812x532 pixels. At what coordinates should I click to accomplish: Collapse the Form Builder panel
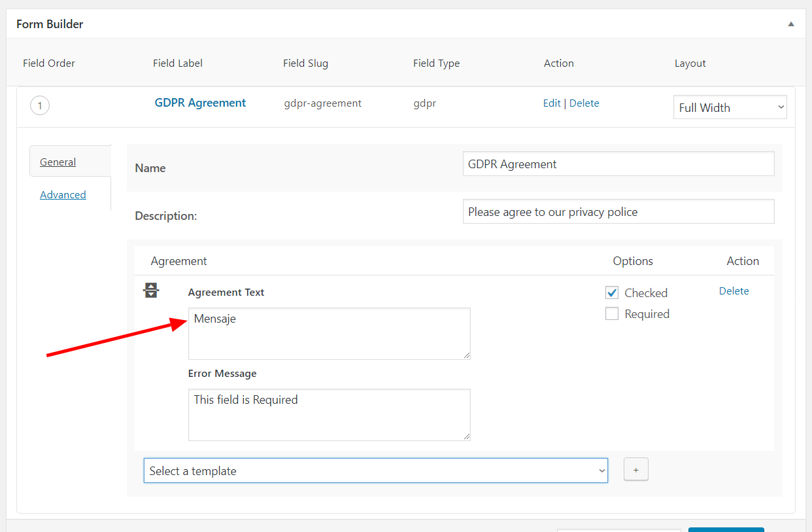tap(790, 24)
